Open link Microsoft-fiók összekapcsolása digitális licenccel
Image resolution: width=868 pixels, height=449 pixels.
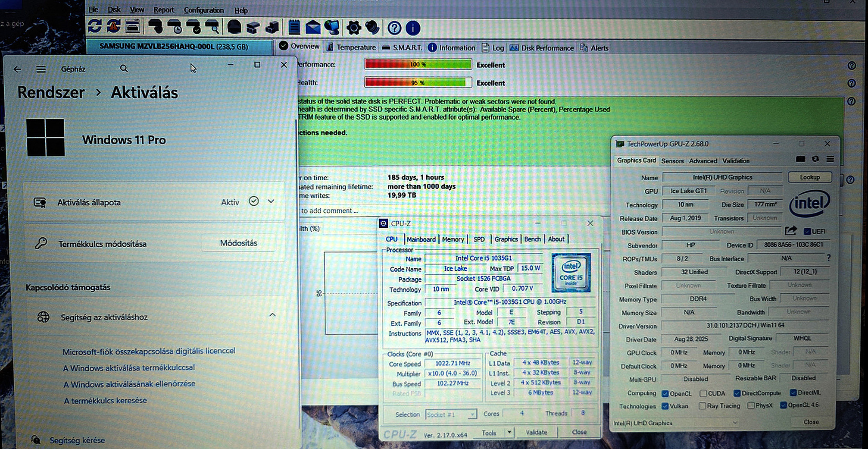point(149,351)
